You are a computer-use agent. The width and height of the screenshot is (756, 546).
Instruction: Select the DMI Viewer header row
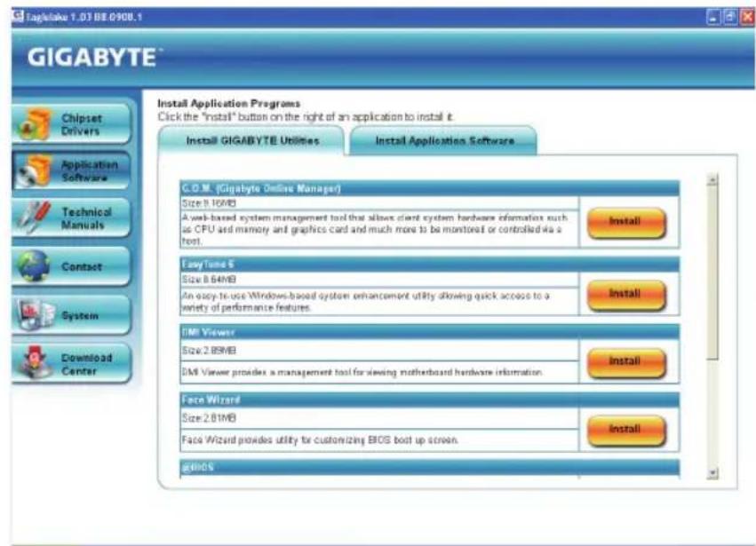pos(430,333)
